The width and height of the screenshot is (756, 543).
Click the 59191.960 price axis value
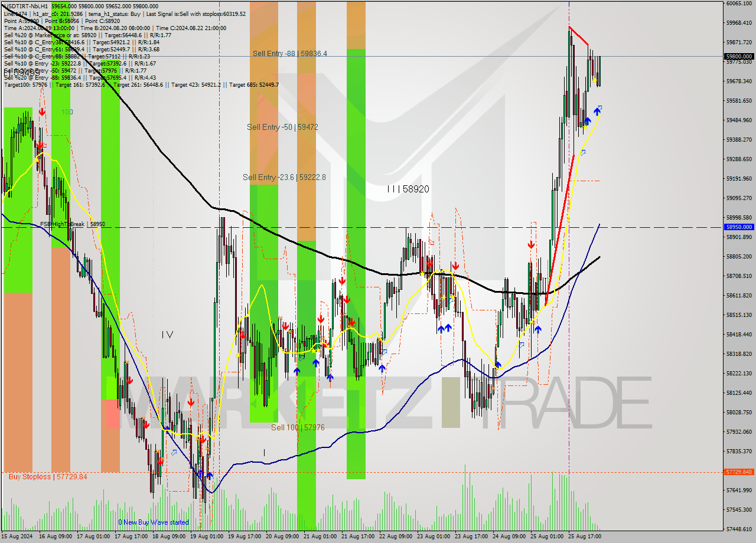739,179
